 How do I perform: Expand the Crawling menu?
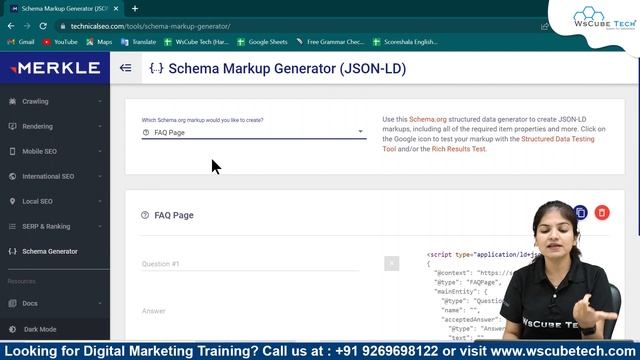pos(55,101)
